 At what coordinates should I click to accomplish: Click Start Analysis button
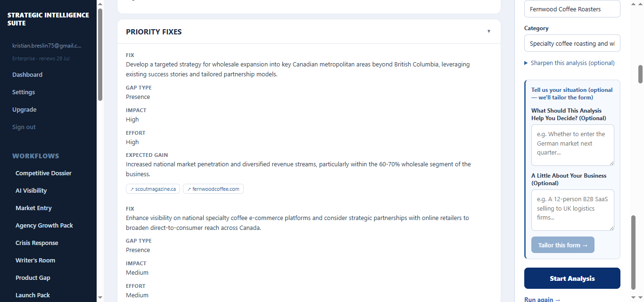pyautogui.click(x=572, y=278)
